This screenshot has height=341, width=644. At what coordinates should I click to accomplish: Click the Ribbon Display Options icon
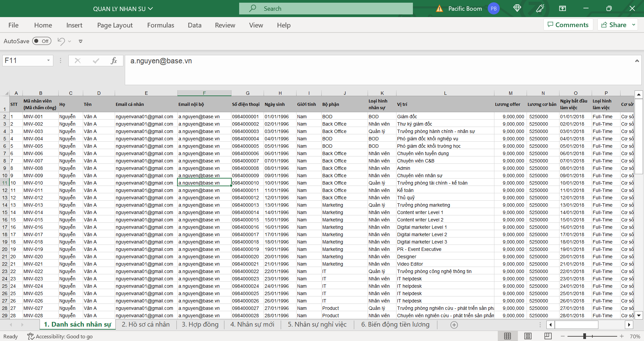click(x=562, y=8)
